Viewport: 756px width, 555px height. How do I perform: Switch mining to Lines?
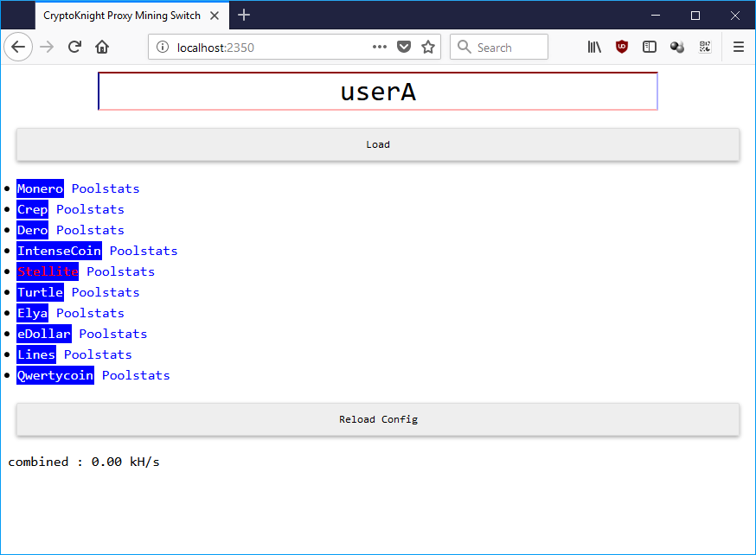tap(36, 354)
